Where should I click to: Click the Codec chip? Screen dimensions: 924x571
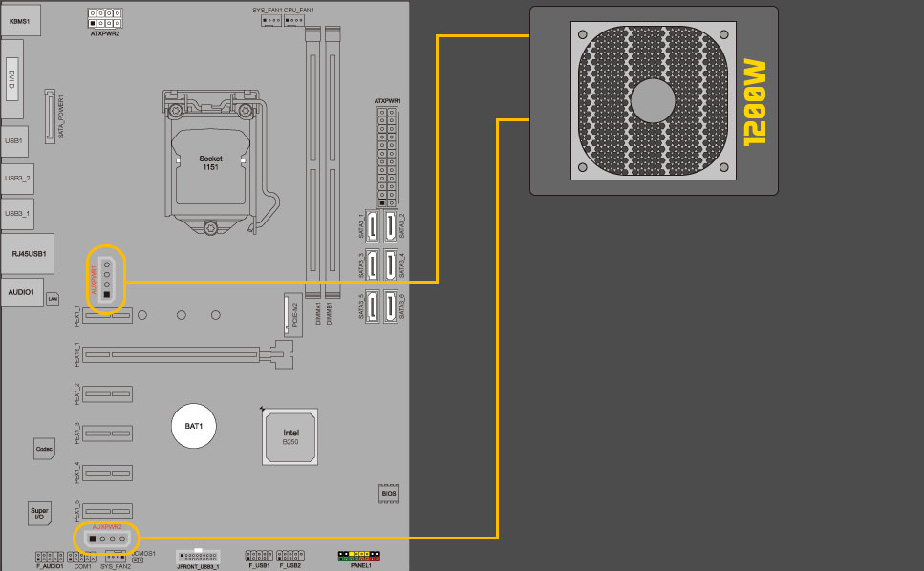pyautogui.click(x=44, y=448)
